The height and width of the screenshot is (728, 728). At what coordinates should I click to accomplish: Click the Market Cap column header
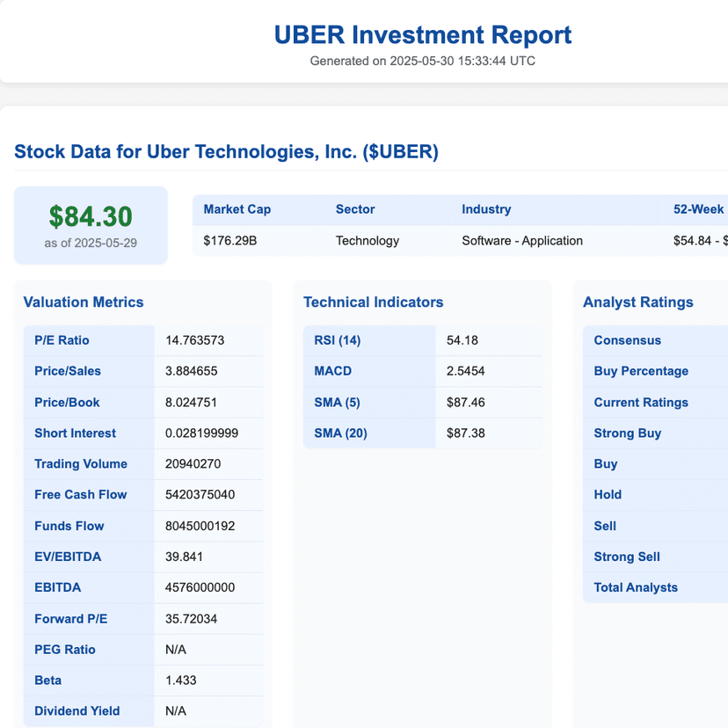click(237, 209)
